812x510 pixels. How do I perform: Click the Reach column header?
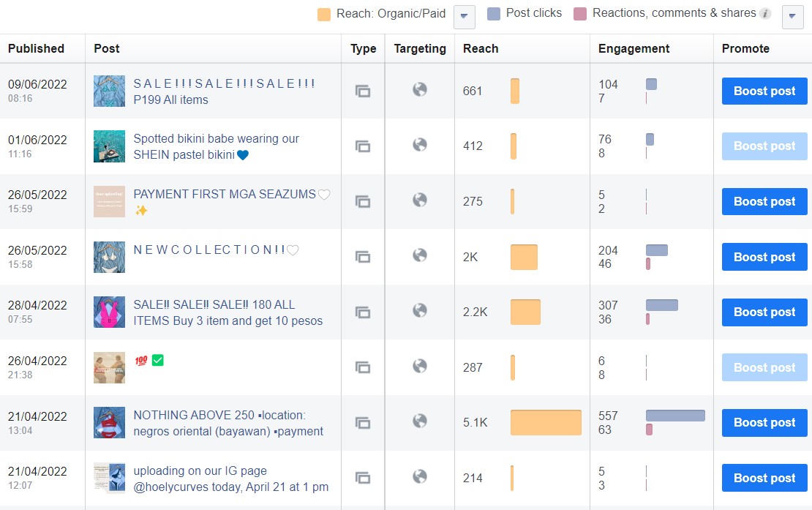tap(481, 48)
